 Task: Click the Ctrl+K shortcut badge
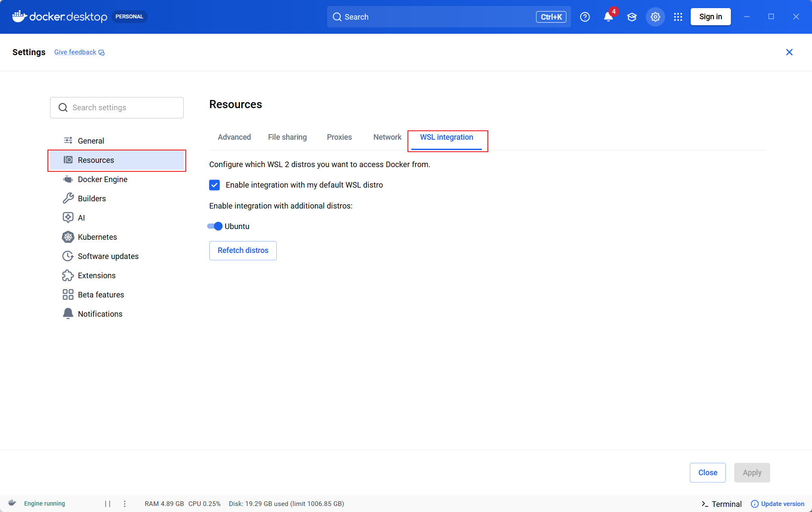551,17
